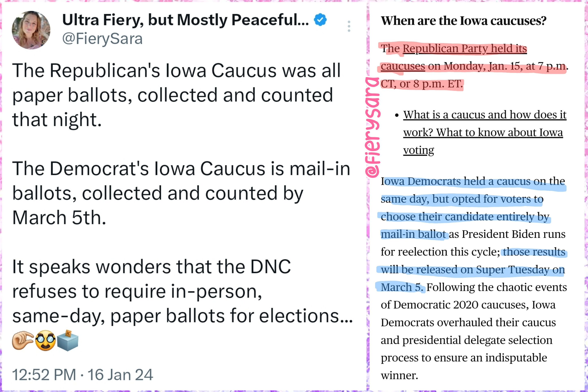Click the red highlighted 'CT, or 8 p.m. ET.' text
The image size is (588, 392).
[x=422, y=84]
